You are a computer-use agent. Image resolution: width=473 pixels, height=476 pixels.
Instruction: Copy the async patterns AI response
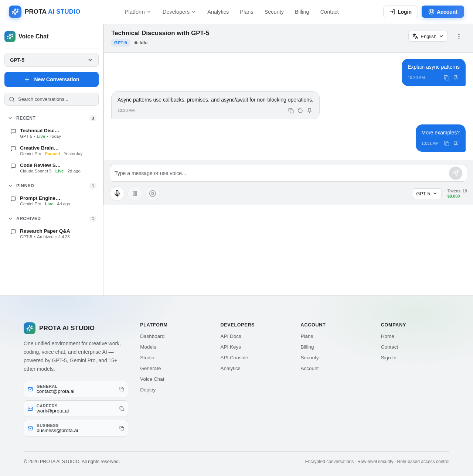[291, 111]
